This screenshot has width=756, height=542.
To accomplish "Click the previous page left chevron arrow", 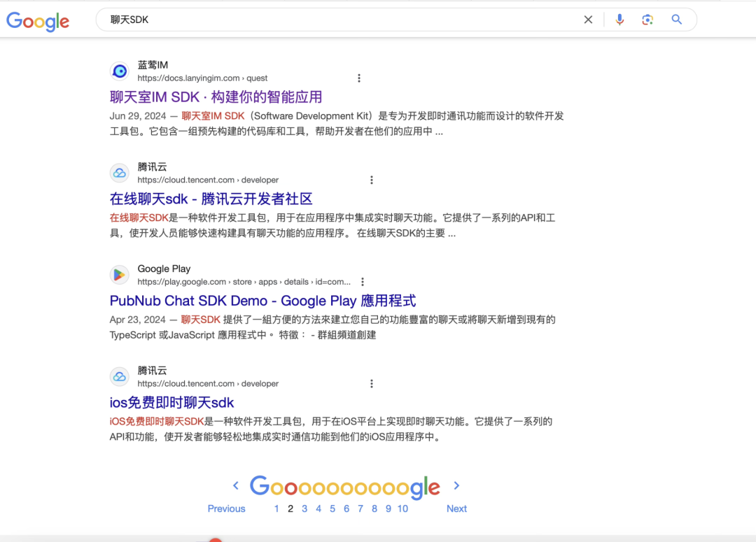I will click(x=236, y=485).
